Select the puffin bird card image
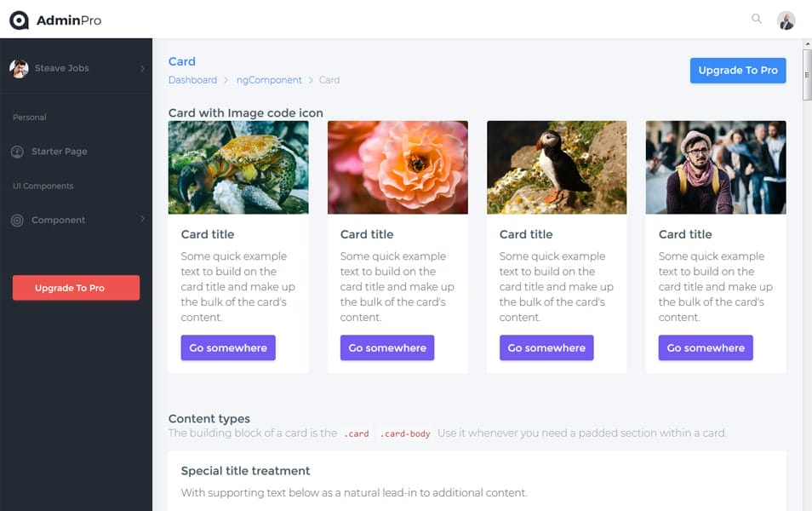The image size is (812, 511). (557, 167)
